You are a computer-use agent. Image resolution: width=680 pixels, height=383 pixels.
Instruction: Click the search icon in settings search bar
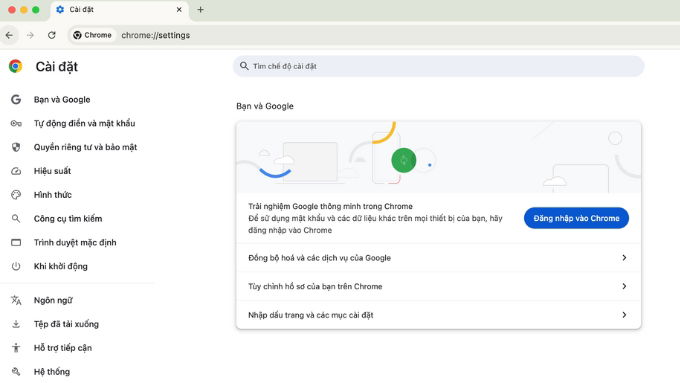pyautogui.click(x=244, y=66)
